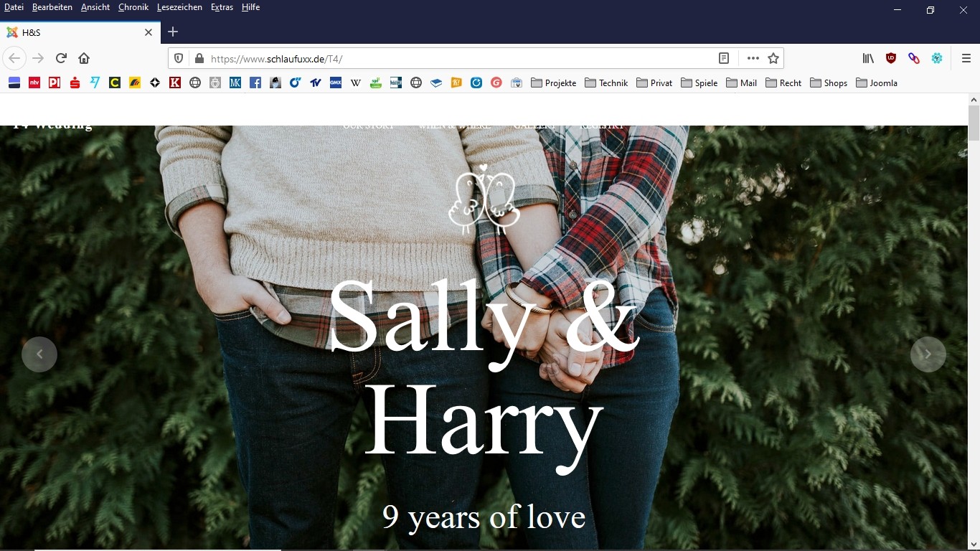This screenshot has height=551, width=980.
Task: Open the tracking protection shield panel
Action: point(179,58)
